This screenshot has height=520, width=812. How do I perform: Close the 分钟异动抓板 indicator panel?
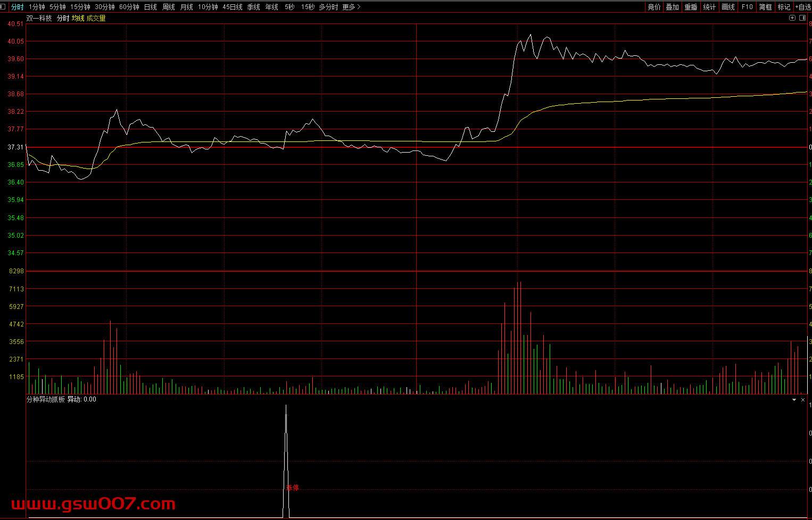(803, 400)
